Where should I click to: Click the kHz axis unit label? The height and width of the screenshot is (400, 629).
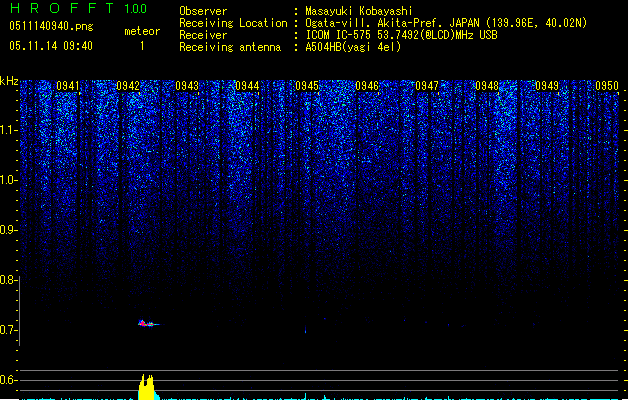coord(9,81)
